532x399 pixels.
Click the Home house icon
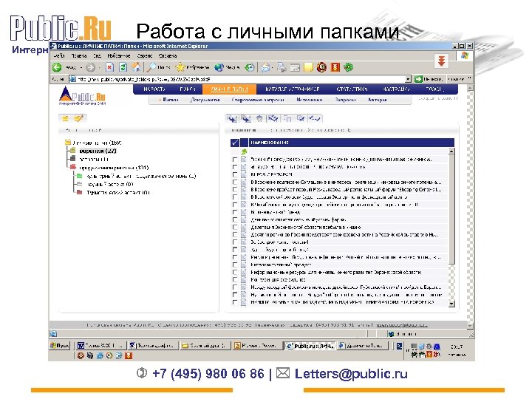click(x=136, y=67)
